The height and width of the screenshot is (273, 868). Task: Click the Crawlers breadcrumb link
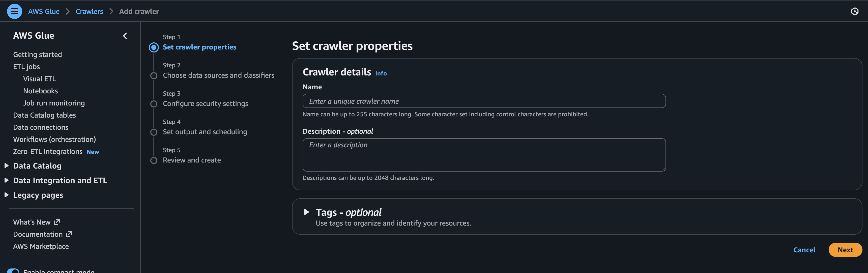click(x=89, y=11)
